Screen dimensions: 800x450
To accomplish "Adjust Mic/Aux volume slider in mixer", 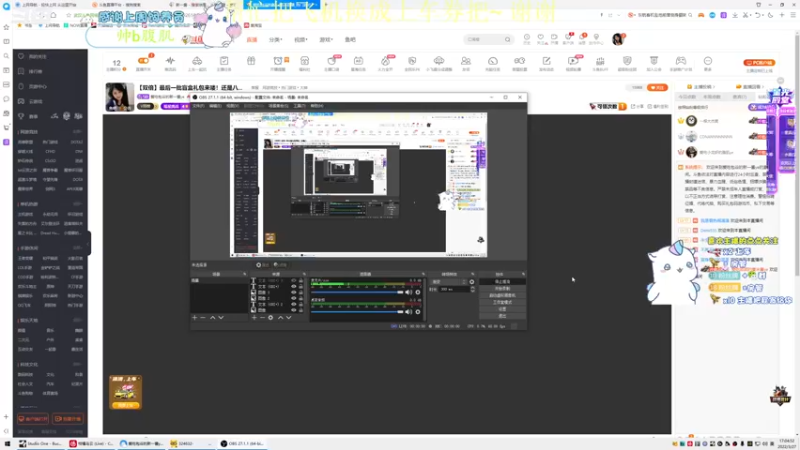I will (357, 292).
